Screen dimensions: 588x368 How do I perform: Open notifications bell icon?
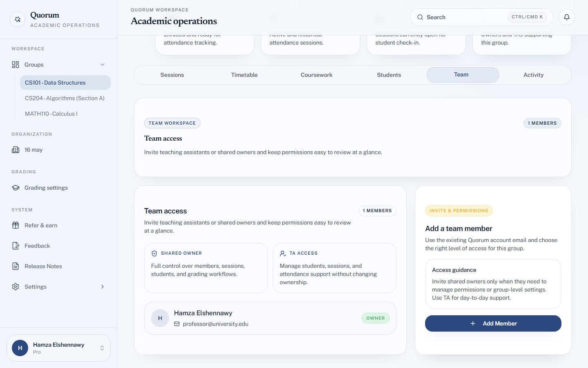pos(567,17)
